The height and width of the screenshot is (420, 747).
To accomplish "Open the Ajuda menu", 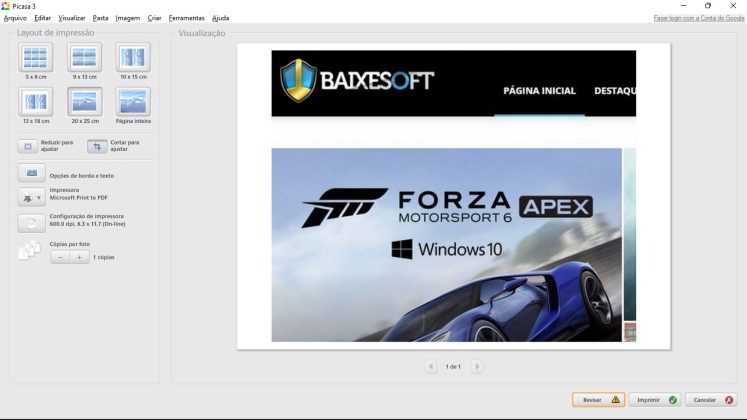I will click(x=220, y=18).
